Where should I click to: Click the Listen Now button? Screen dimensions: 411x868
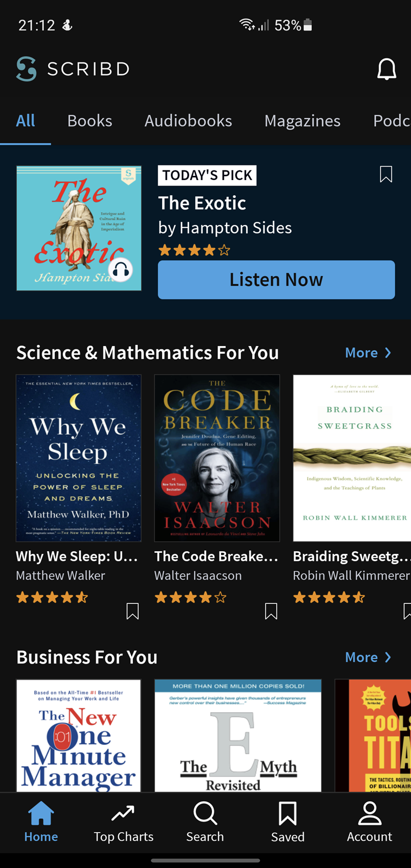[277, 279]
